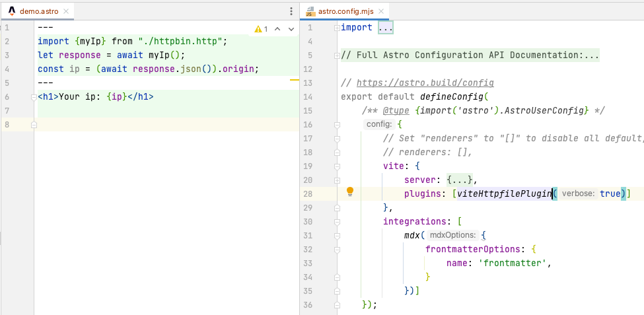Collapse the vite block at line 19

(337, 166)
